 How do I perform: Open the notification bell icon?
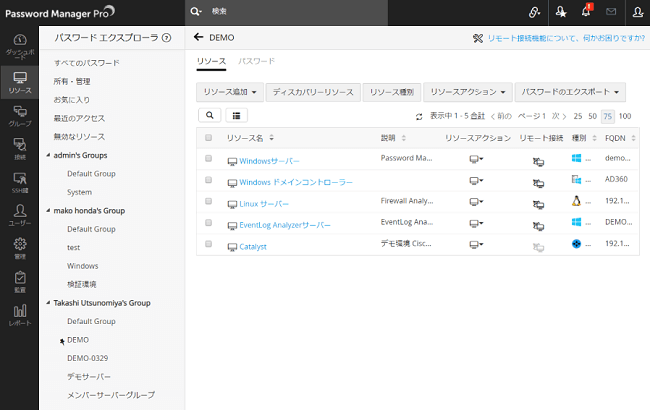[586, 12]
